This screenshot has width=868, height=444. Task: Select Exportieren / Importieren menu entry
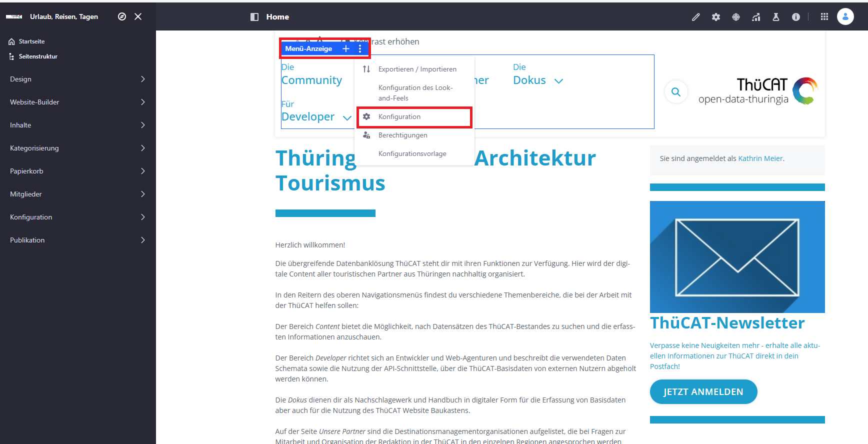click(x=414, y=69)
